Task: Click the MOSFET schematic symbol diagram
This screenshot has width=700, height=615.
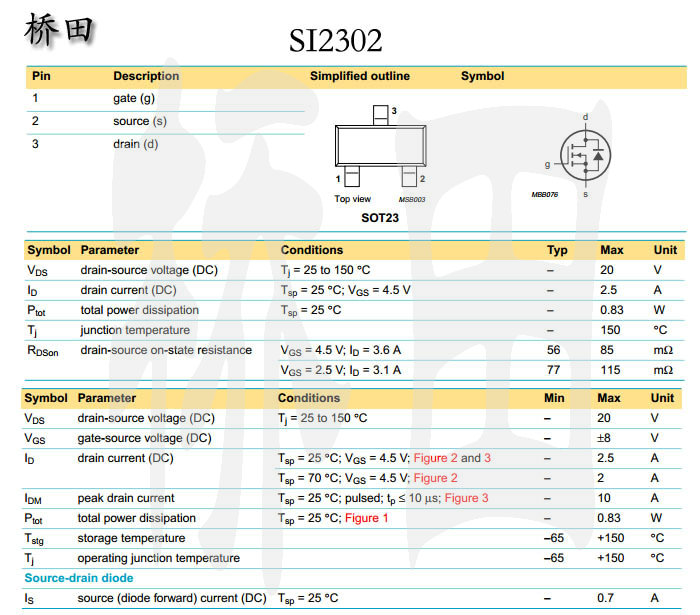Action: point(585,155)
